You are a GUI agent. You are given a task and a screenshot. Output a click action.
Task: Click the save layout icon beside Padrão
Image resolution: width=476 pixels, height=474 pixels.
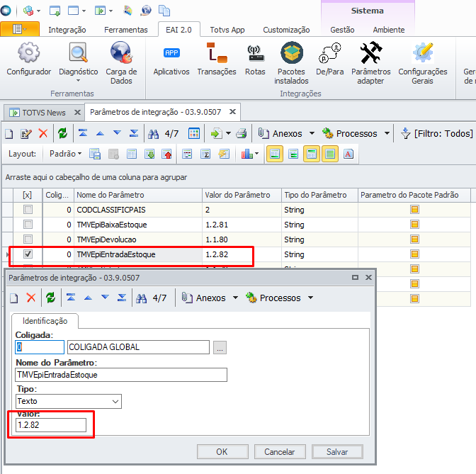click(x=95, y=154)
